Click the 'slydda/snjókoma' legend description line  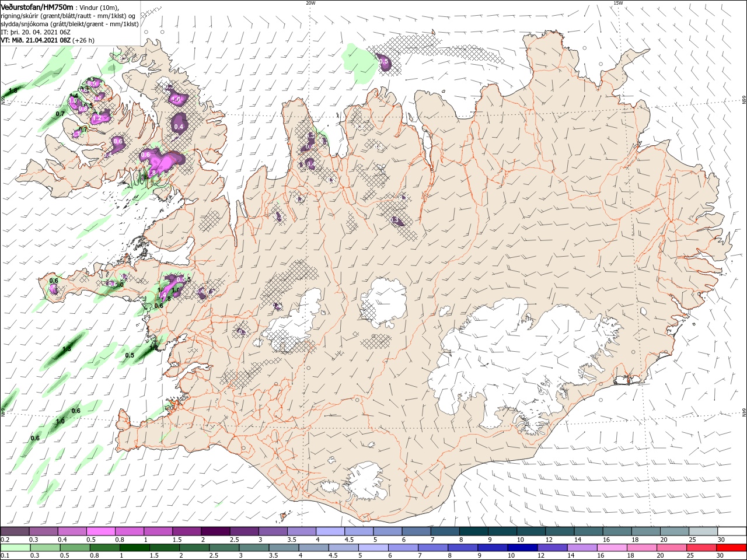(x=69, y=24)
